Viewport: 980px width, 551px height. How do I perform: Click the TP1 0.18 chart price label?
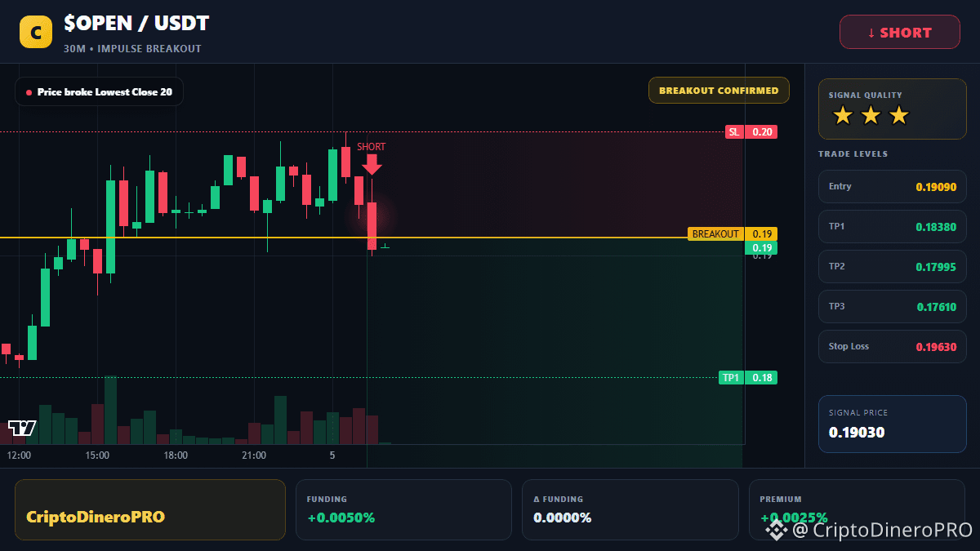pos(747,378)
